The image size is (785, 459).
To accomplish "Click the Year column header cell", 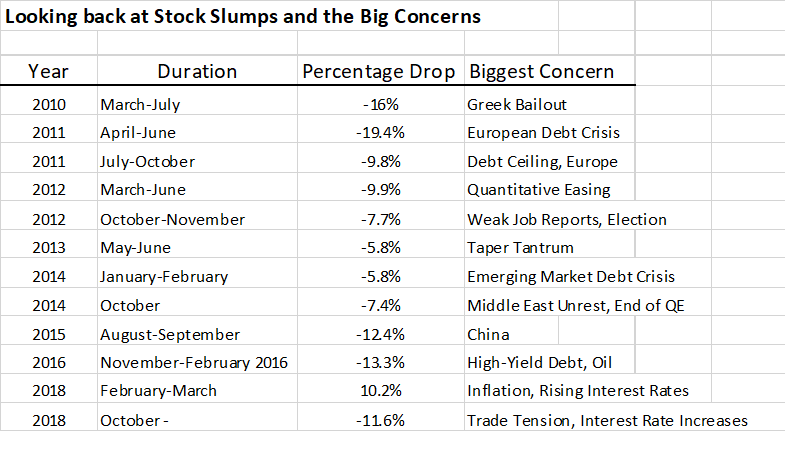I will pos(48,72).
